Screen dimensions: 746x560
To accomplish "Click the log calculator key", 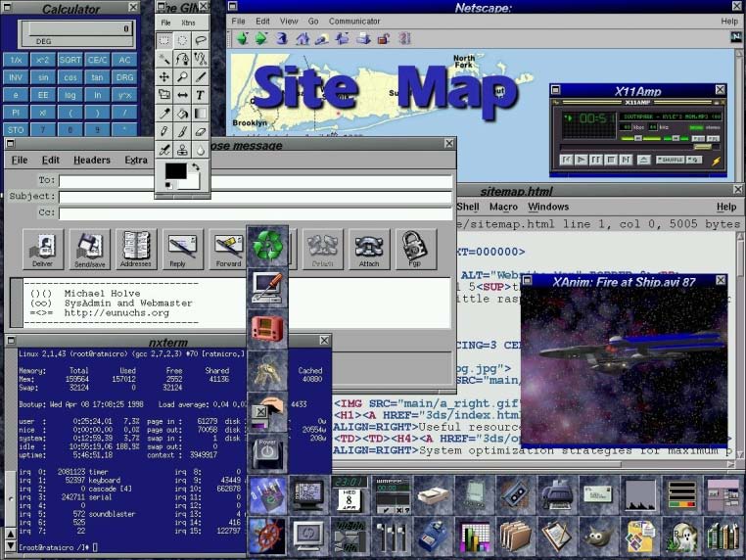I will click(70, 95).
